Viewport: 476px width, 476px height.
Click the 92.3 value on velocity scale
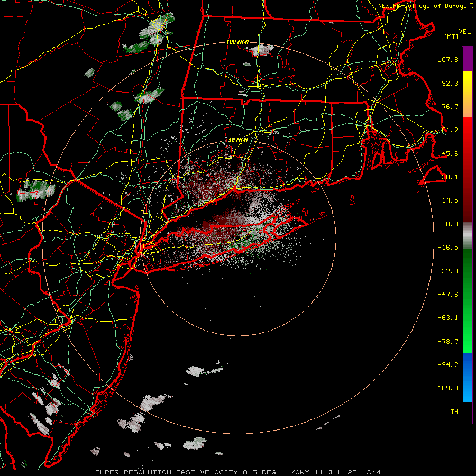pos(450,83)
